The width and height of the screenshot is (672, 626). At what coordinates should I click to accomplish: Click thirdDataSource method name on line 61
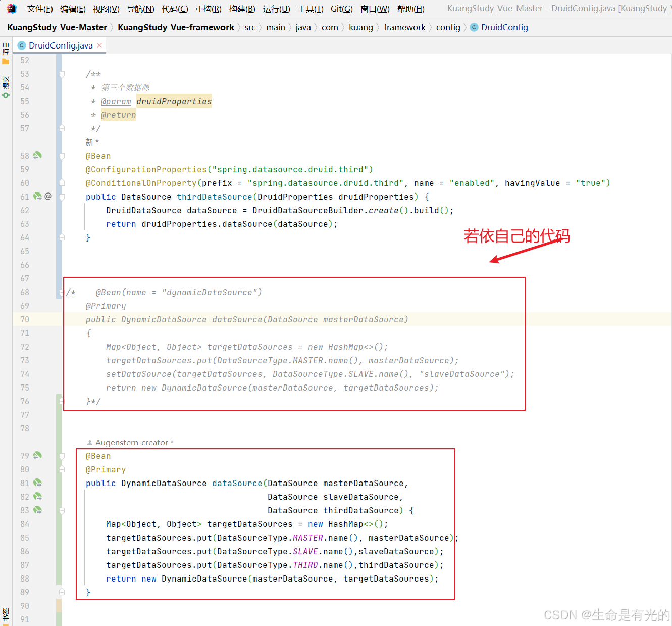click(x=215, y=197)
